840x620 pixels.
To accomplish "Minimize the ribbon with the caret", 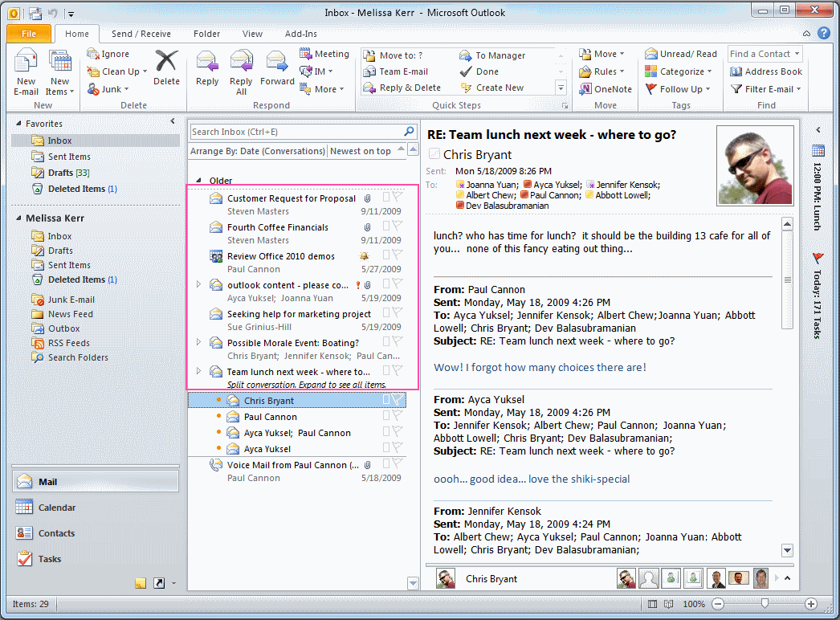I will click(806, 33).
